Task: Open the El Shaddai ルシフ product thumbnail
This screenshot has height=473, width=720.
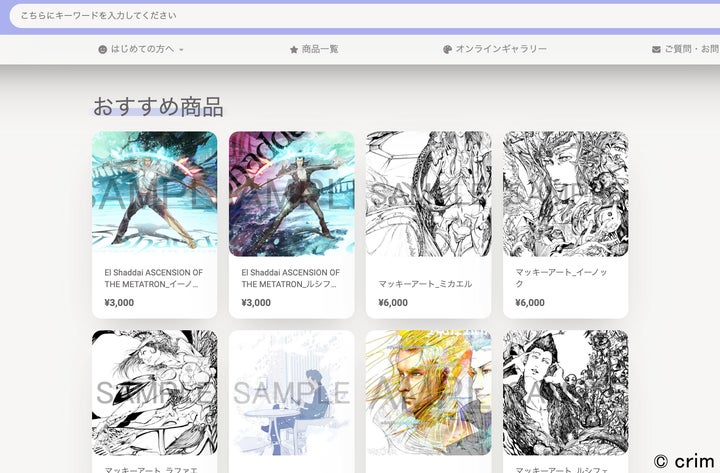Action: tap(292, 194)
